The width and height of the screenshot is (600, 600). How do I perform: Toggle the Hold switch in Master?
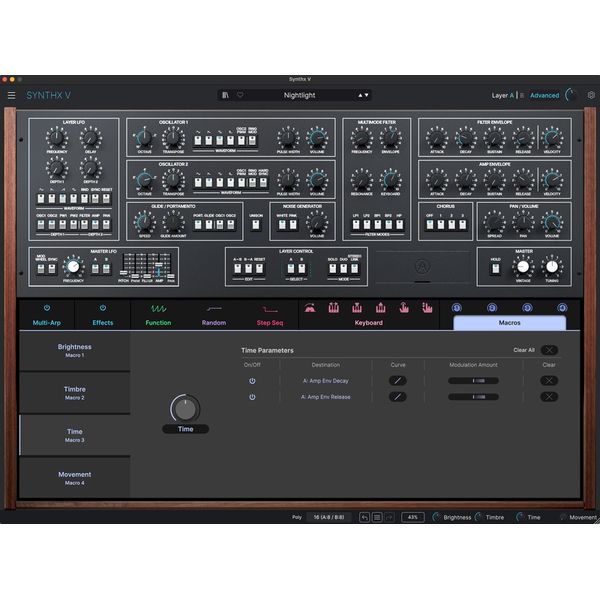pyautogui.click(x=496, y=269)
